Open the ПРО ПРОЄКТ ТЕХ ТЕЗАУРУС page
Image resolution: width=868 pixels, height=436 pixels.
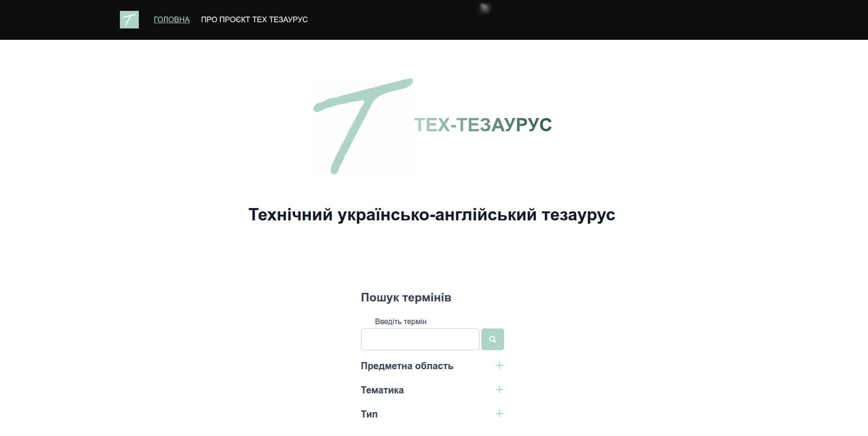point(254,19)
